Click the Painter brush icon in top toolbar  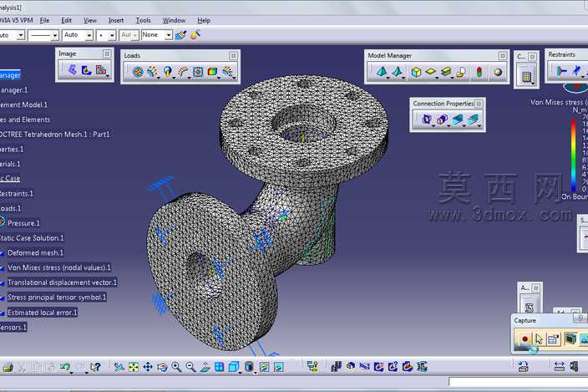pyautogui.click(x=180, y=35)
